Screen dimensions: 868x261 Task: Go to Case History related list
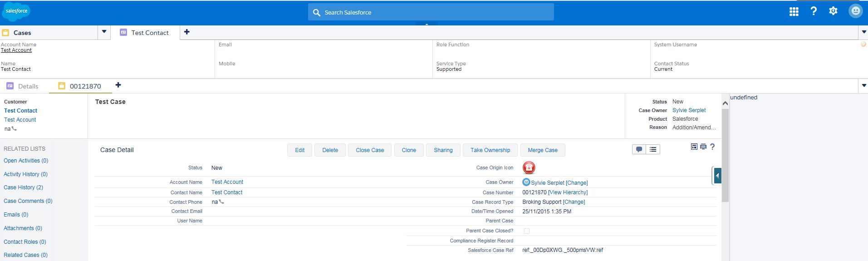(x=23, y=187)
